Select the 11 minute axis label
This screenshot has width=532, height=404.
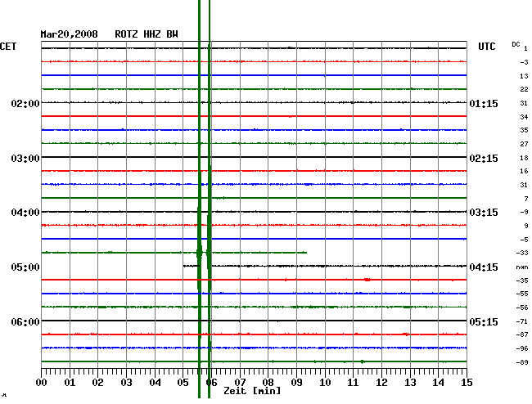353,383
